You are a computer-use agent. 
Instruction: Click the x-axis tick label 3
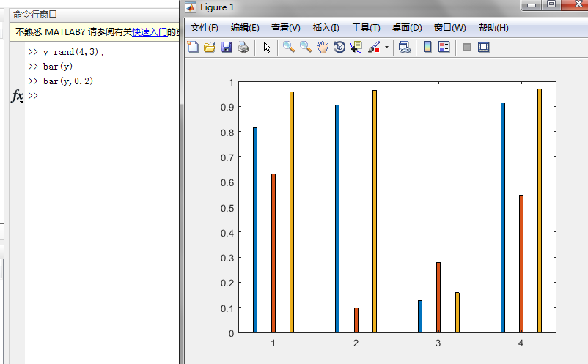tap(438, 343)
